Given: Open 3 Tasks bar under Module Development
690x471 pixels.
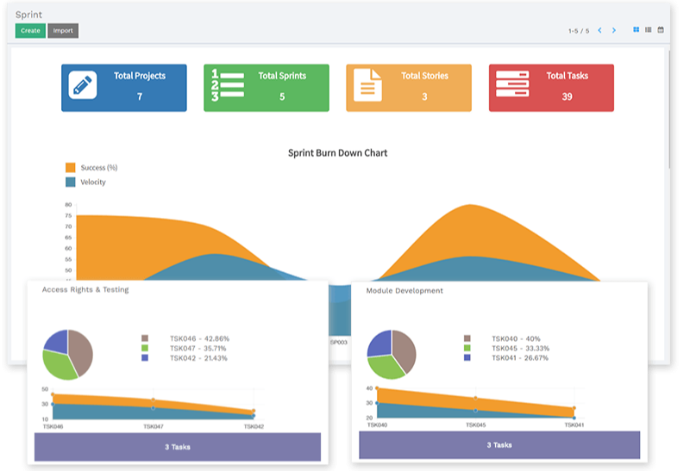Looking at the screenshot, I should pos(497,445).
